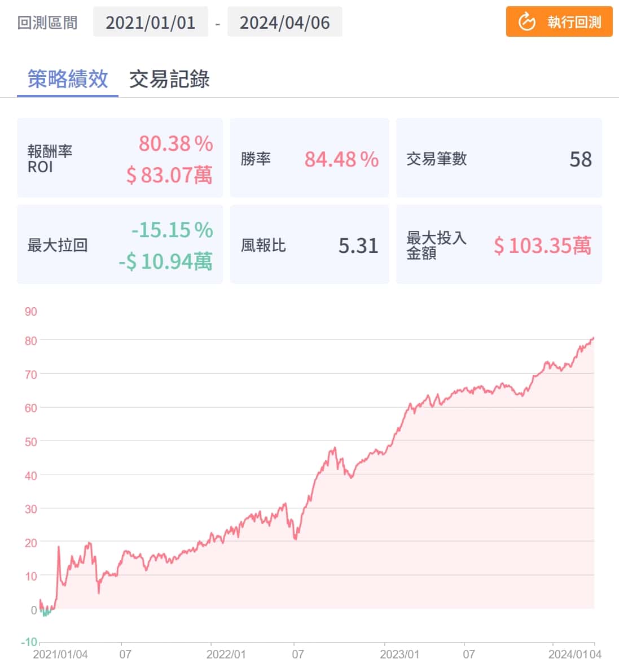
Task: Click the 2021/01/04 start label on axis
Action: (60, 654)
